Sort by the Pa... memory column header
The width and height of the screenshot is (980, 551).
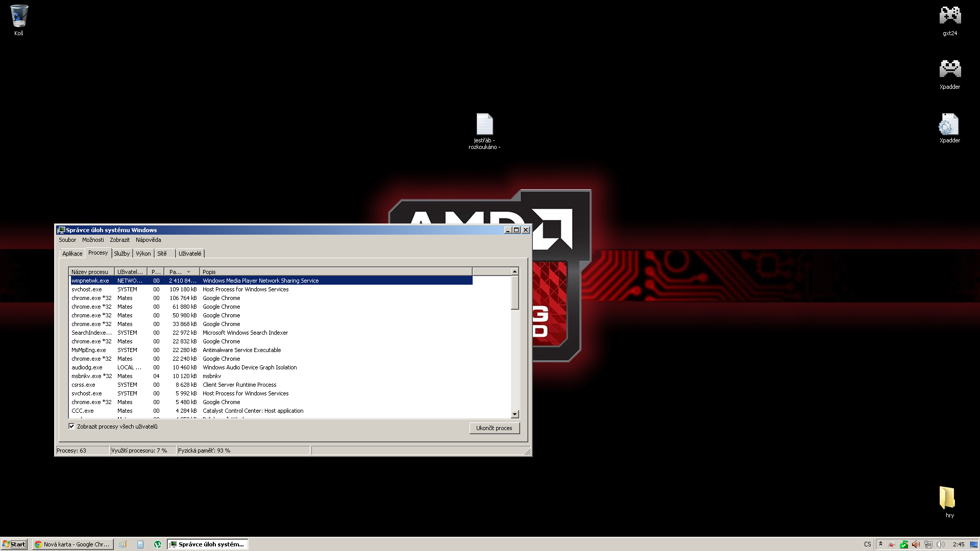(181, 272)
